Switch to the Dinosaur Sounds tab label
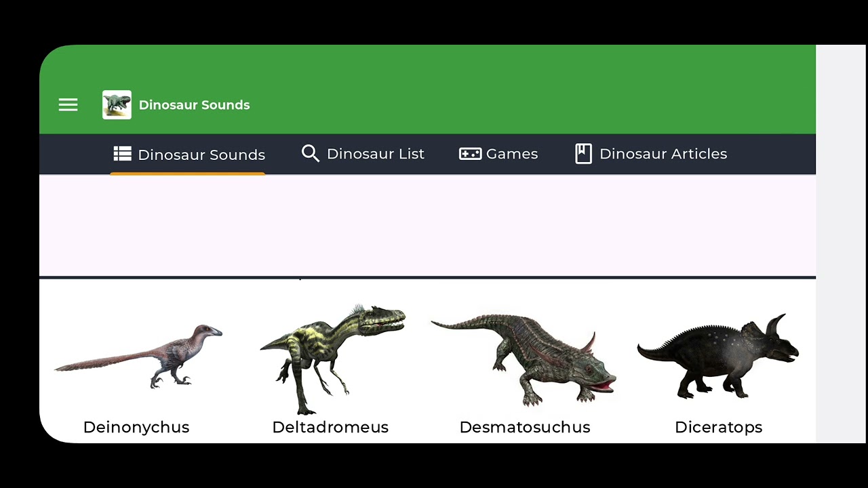The image size is (868, 488). point(201,155)
